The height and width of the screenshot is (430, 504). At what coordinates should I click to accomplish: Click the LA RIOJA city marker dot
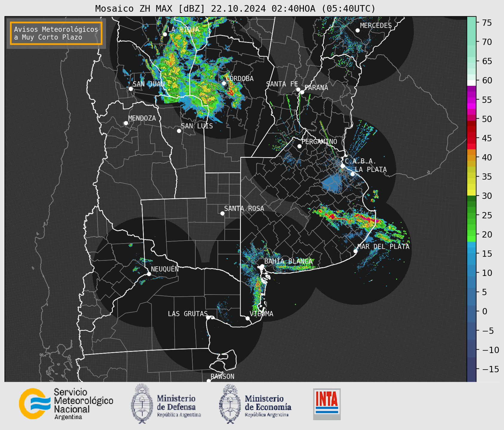pyautogui.click(x=165, y=34)
